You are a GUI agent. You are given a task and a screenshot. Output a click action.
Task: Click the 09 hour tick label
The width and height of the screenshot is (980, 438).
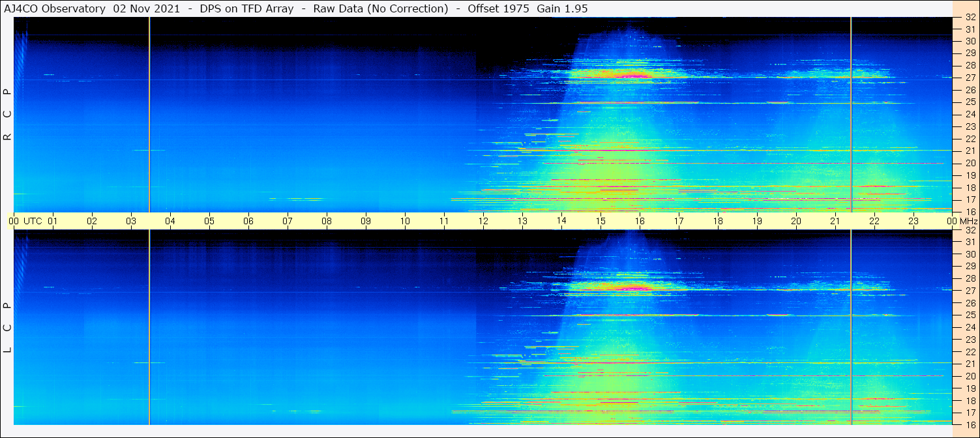point(366,221)
